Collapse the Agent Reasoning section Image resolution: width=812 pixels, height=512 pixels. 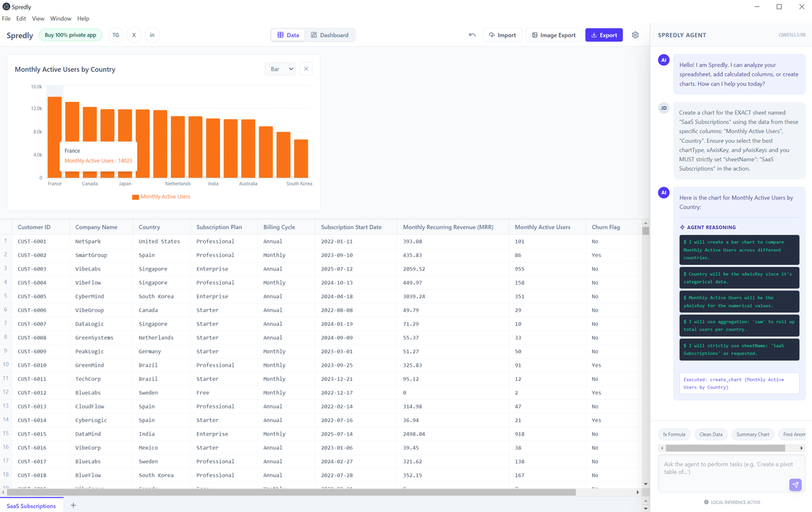708,227
